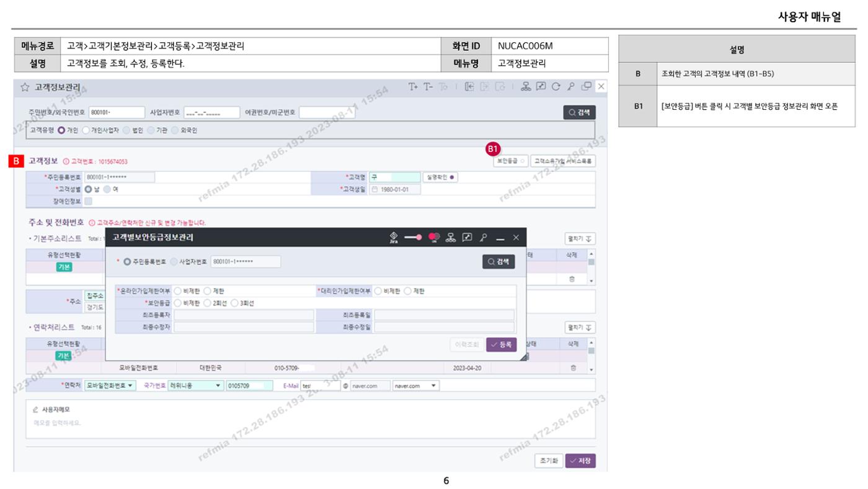Open organization chart icon in main window toolbar
This screenshot has height=489, width=868.
pyautogui.click(x=526, y=87)
